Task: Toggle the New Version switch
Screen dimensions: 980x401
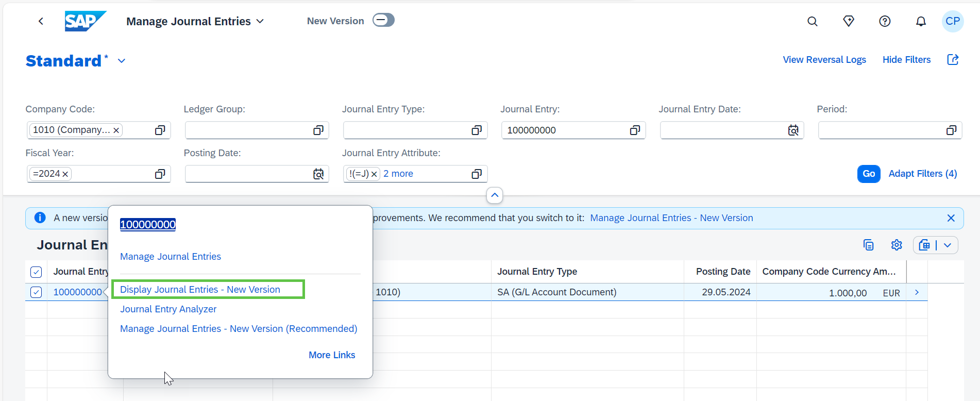Action: coord(383,20)
